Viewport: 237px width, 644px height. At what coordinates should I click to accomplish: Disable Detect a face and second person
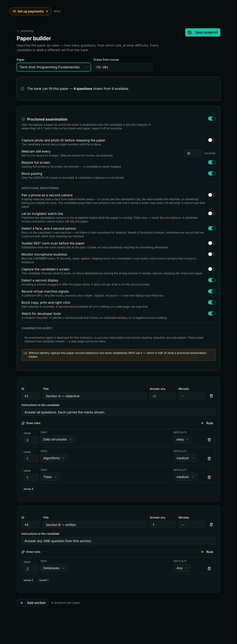(212, 228)
